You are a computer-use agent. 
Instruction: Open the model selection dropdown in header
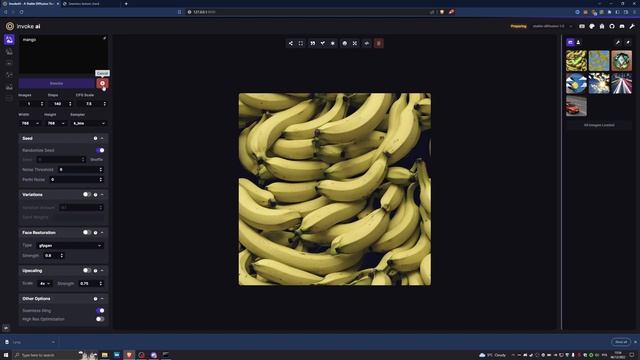point(552,26)
